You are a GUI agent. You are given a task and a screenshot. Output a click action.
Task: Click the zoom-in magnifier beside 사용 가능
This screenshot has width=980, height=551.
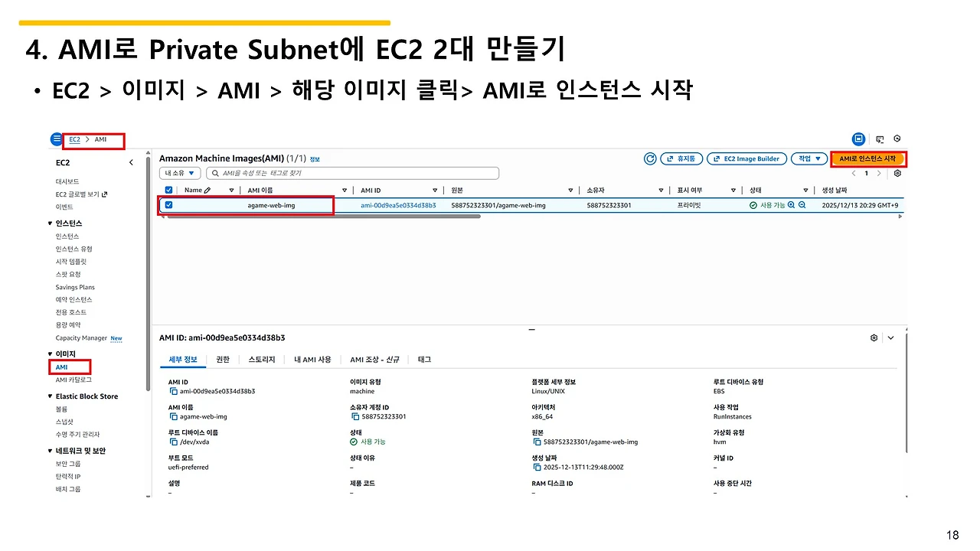[791, 205]
